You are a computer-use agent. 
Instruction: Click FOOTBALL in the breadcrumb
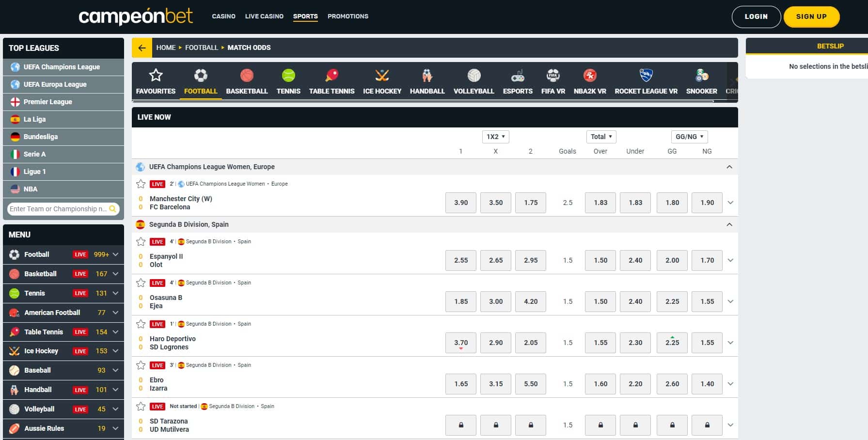coord(202,47)
